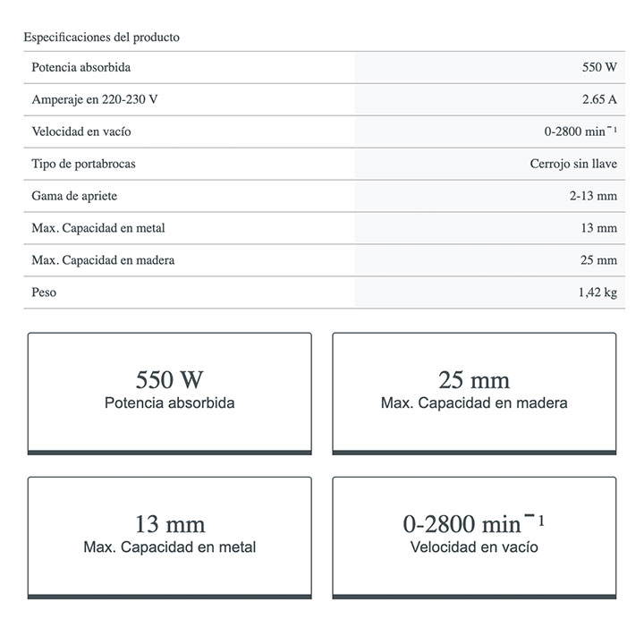Select the Cerrojo sin llave value

click(573, 164)
